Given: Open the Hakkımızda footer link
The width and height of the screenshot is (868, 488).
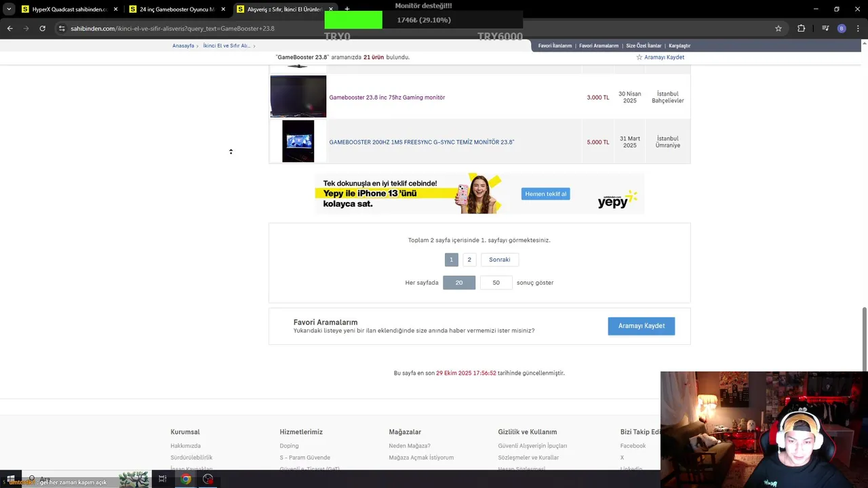Looking at the screenshot, I should [x=186, y=446].
